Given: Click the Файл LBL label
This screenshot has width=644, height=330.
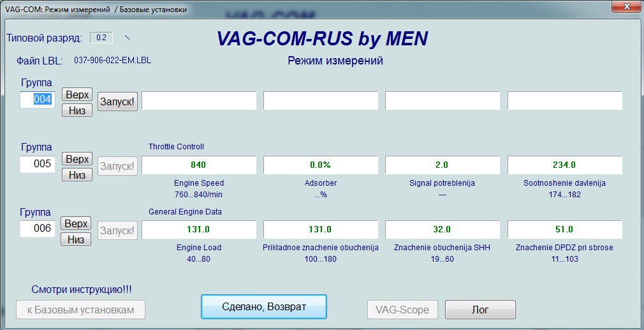Looking at the screenshot, I should 40,61.
